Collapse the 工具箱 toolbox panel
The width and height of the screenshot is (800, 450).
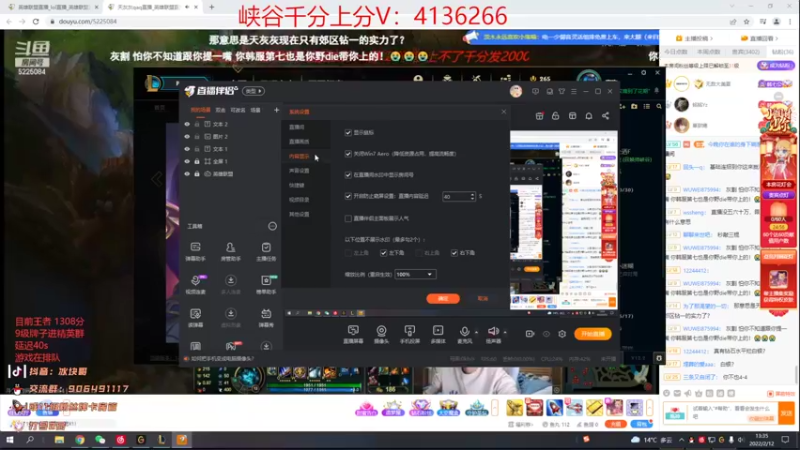[272, 226]
